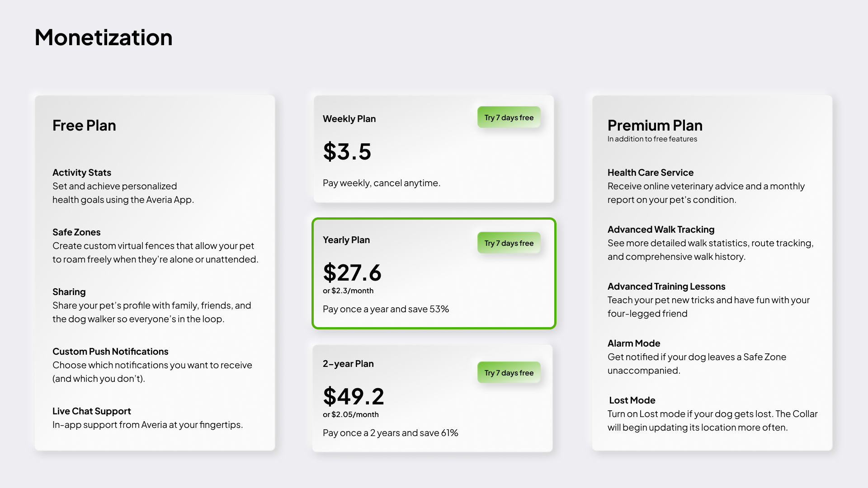Click the Free Plan heading
The height and width of the screenshot is (488, 868).
(84, 125)
